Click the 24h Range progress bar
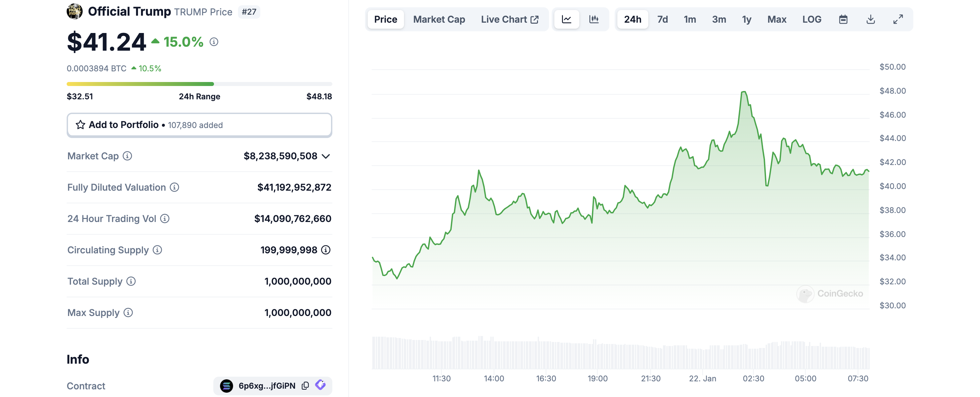This screenshot has width=980, height=397. coord(199,84)
